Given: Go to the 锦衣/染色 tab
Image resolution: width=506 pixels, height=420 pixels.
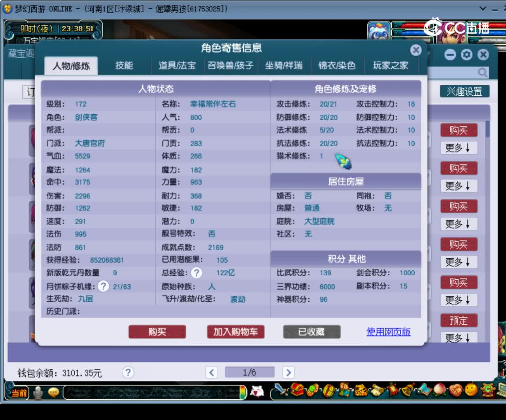Looking at the screenshot, I should click(x=337, y=66).
